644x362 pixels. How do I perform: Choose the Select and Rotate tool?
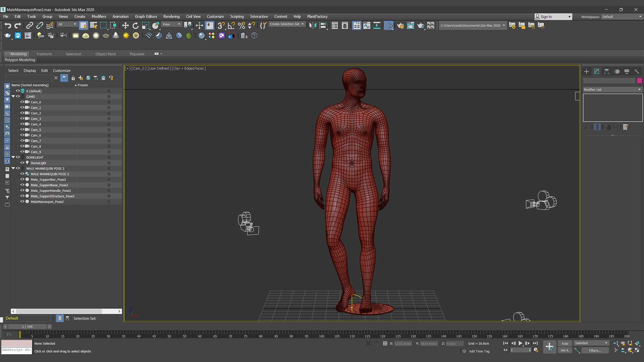136,25
